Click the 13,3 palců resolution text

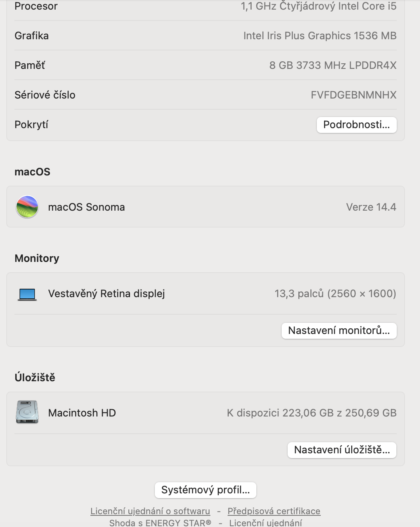[335, 294]
